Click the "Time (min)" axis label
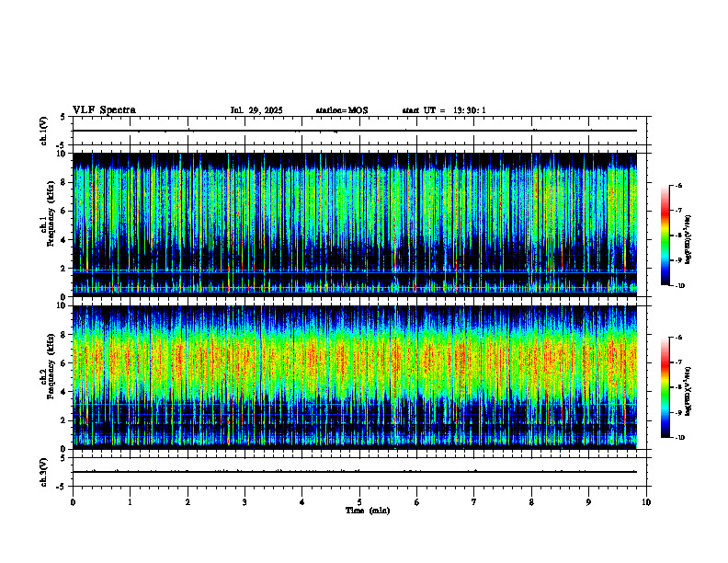Image resolution: width=728 pixels, height=563 pixels. pos(368,511)
